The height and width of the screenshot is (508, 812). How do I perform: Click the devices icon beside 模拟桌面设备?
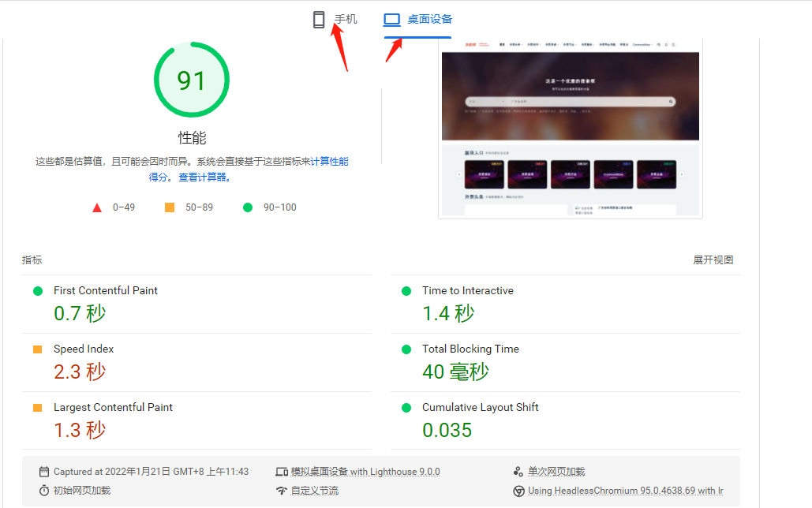pyautogui.click(x=282, y=472)
